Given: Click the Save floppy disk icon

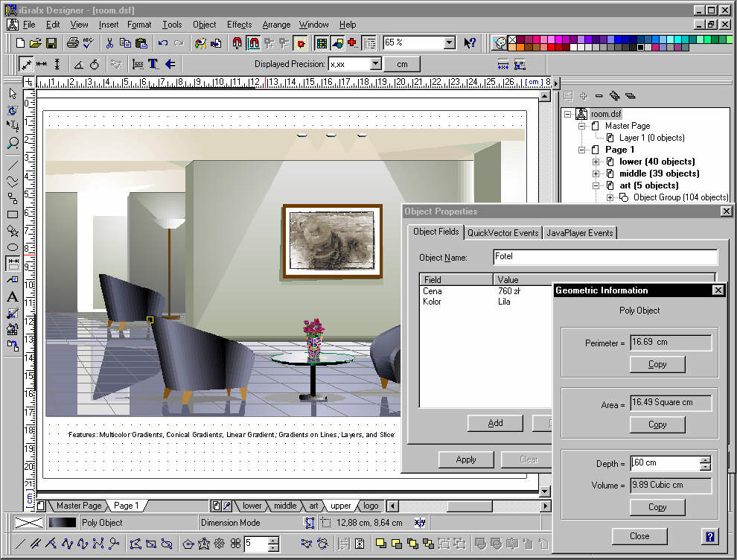Looking at the screenshot, I should tap(51, 43).
